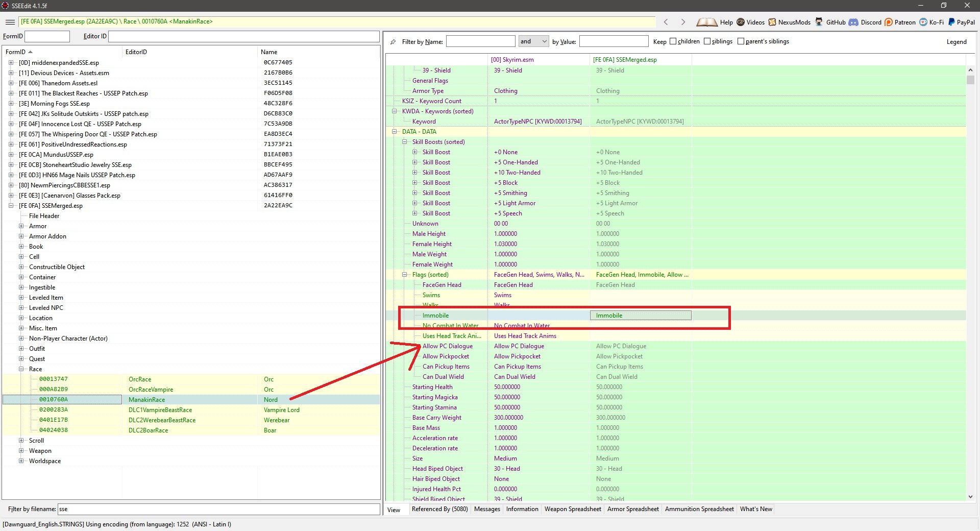
Task: Expand the Armor group node
Action: (x=21, y=226)
